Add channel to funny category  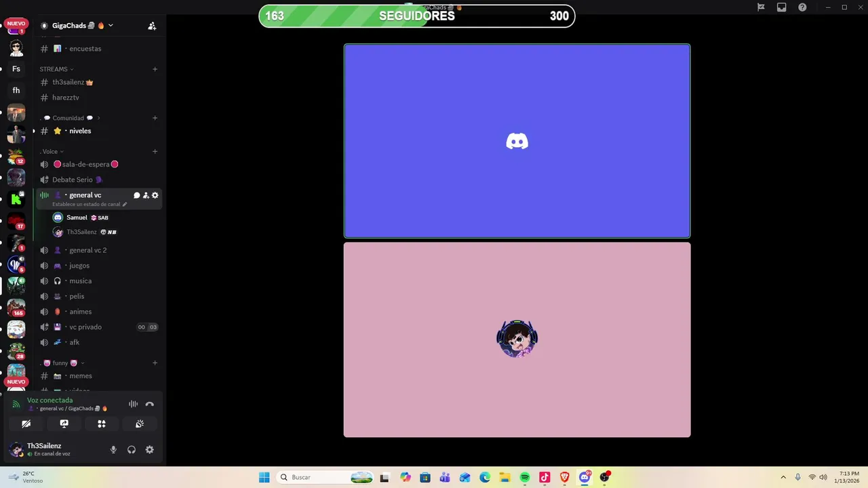(155, 363)
